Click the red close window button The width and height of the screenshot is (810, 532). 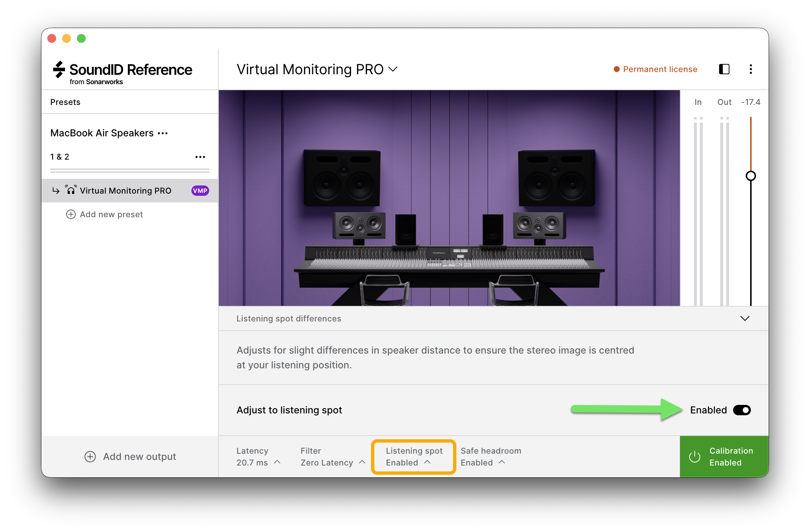pyautogui.click(x=52, y=38)
